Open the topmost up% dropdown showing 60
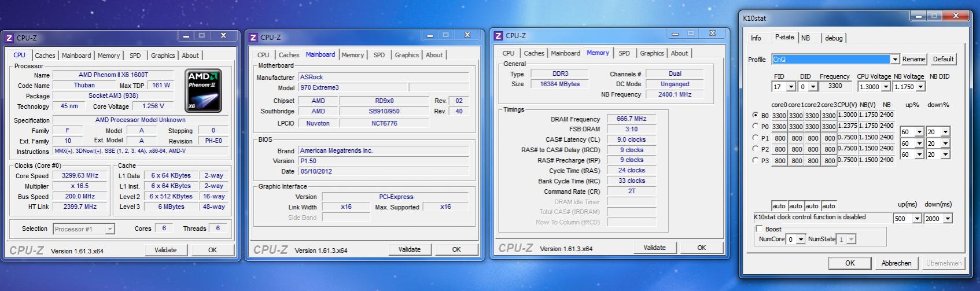Viewport: 980px width, 291px height. [920, 132]
